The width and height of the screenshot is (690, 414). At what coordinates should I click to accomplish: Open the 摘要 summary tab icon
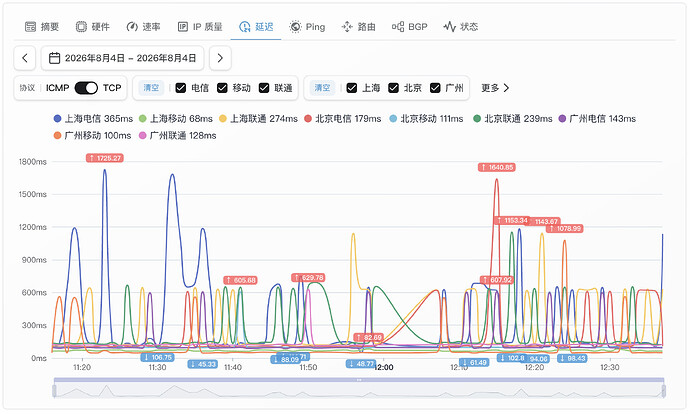point(30,27)
